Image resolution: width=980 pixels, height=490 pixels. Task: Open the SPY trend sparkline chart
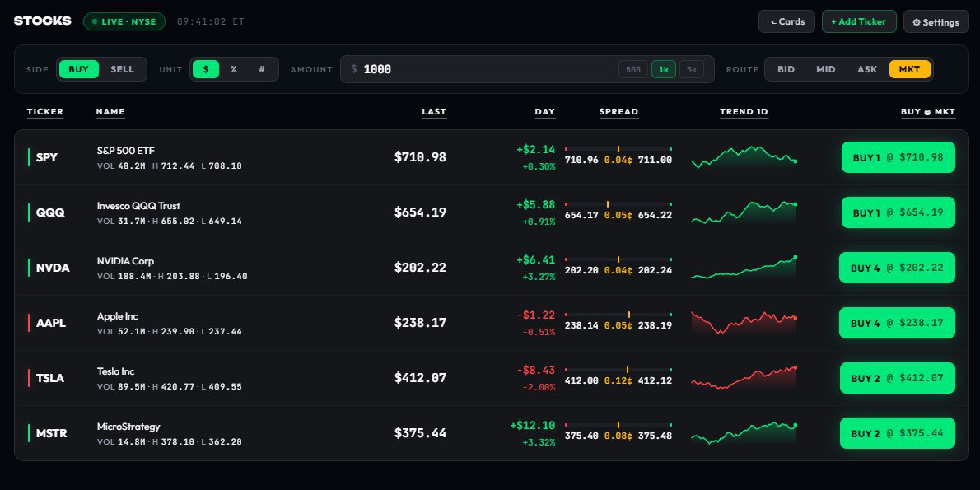tap(744, 157)
